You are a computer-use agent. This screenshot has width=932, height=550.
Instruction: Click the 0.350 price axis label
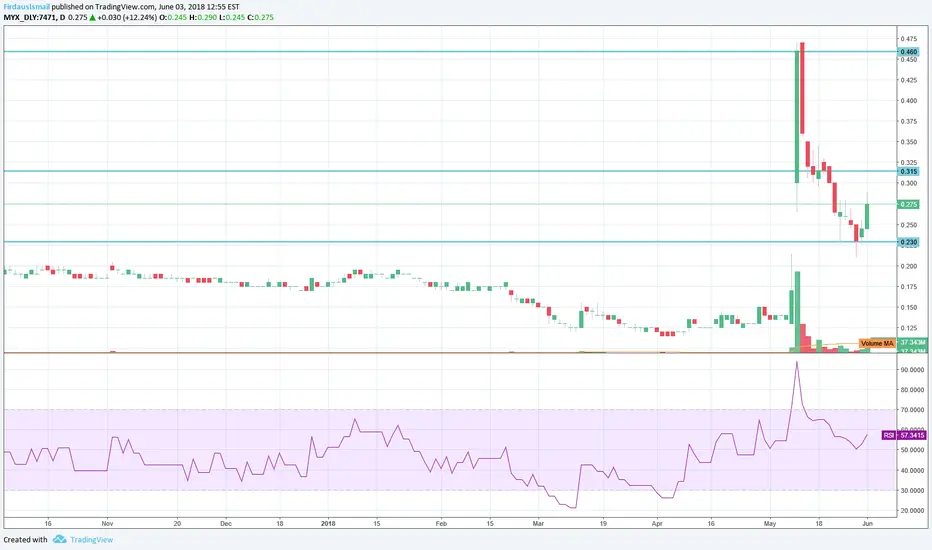908,142
